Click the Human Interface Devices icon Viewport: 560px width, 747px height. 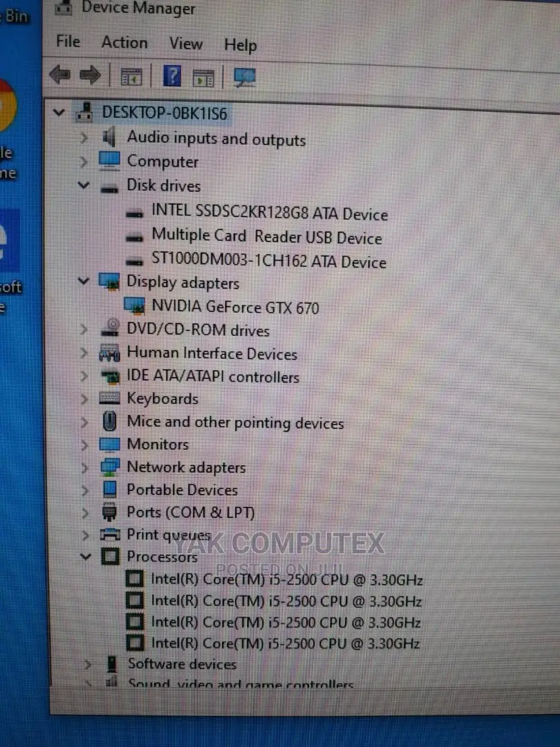[x=109, y=353]
